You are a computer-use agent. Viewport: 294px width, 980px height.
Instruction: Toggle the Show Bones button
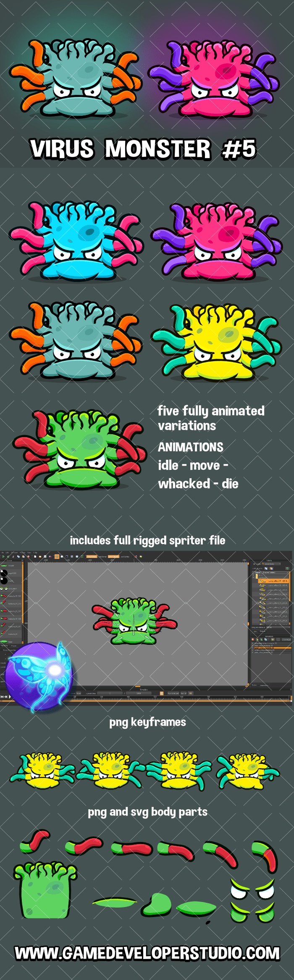(92, 556)
